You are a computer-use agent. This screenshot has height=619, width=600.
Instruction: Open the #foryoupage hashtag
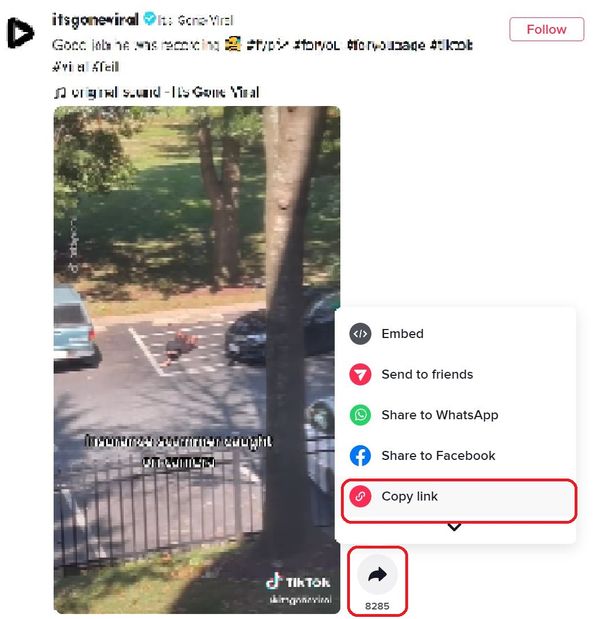click(x=385, y=45)
